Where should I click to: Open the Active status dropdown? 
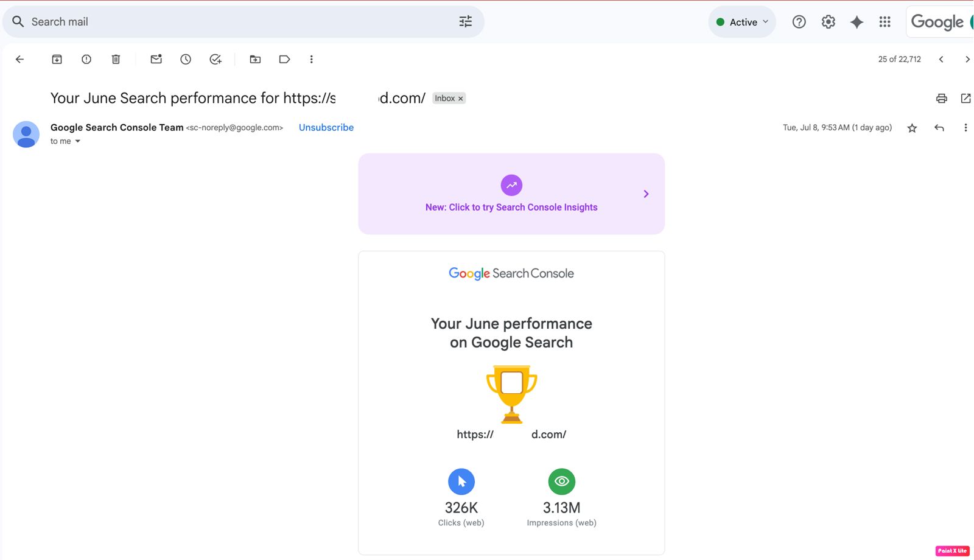click(x=742, y=22)
